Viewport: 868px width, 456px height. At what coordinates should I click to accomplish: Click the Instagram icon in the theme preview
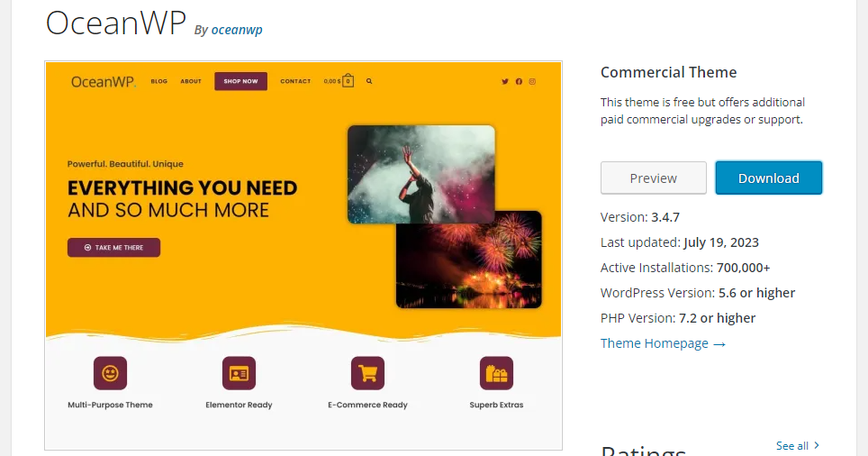[x=532, y=81]
